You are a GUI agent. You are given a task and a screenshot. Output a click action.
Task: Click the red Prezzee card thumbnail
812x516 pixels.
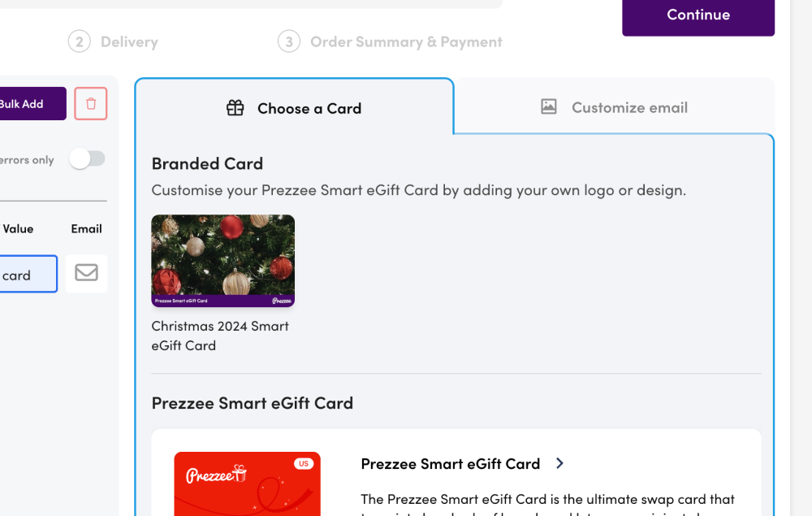coord(247,483)
